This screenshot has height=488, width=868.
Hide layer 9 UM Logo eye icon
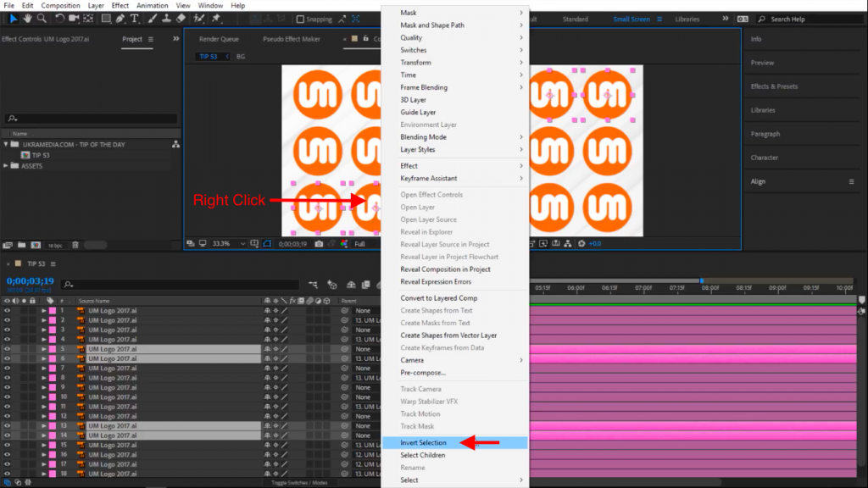point(7,387)
